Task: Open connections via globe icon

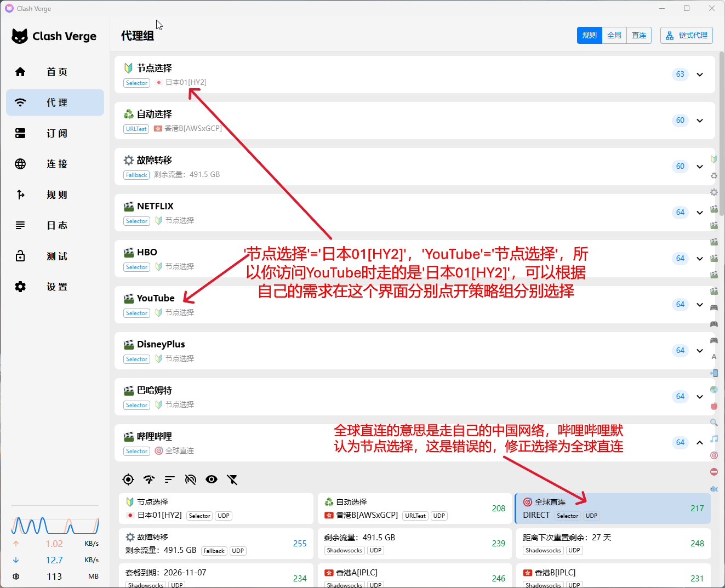Action: (x=20, y=164)
